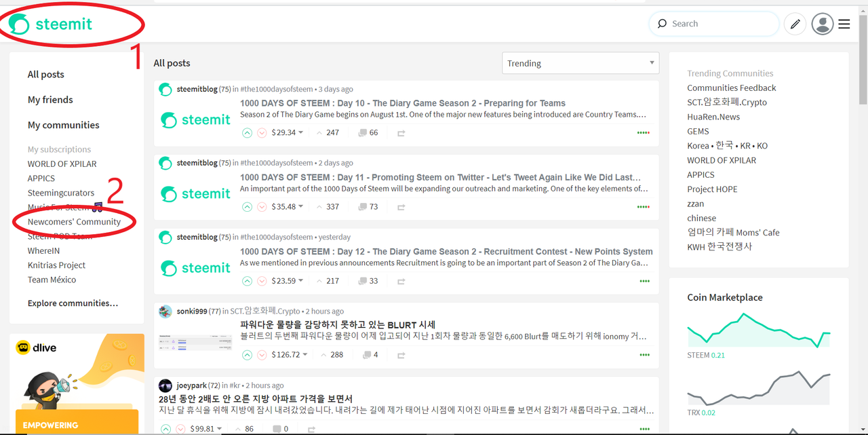Open the WORLD OF XPILAR subscription

tap(62, 164)
